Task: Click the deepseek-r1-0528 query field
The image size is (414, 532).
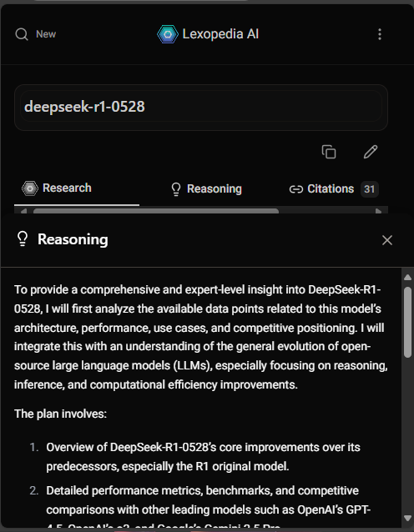Action: [201, 107]
